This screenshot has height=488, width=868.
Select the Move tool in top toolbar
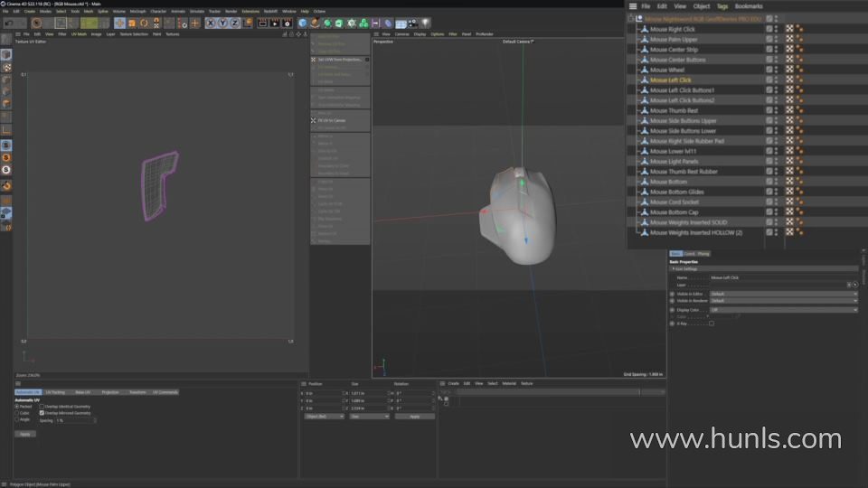tap(119, 23)
